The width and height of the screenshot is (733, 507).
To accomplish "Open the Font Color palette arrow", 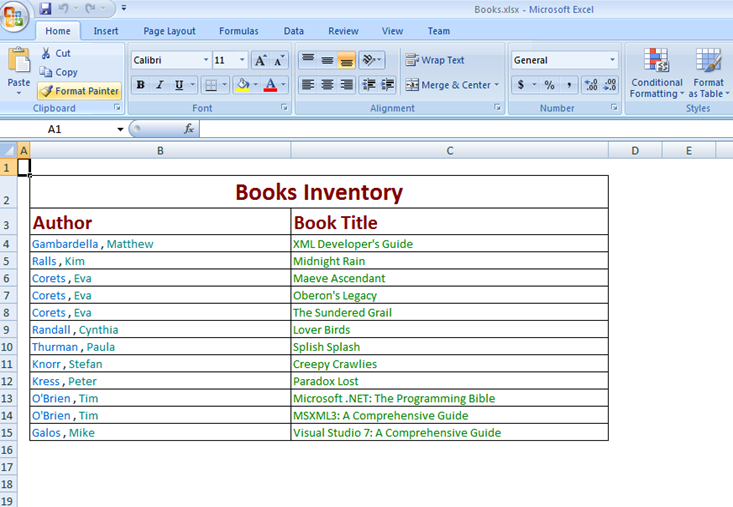I will [283, 85].
